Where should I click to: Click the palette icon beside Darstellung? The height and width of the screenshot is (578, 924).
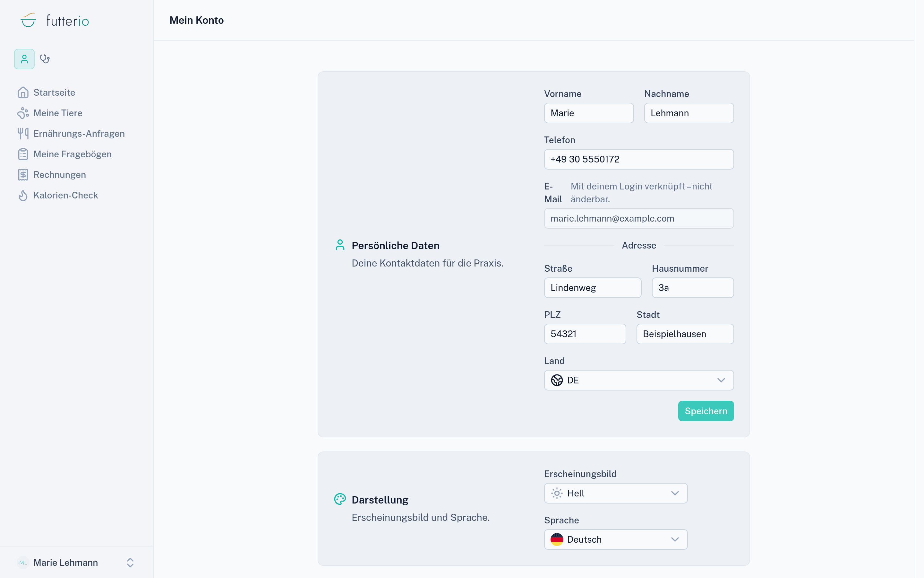340,499
